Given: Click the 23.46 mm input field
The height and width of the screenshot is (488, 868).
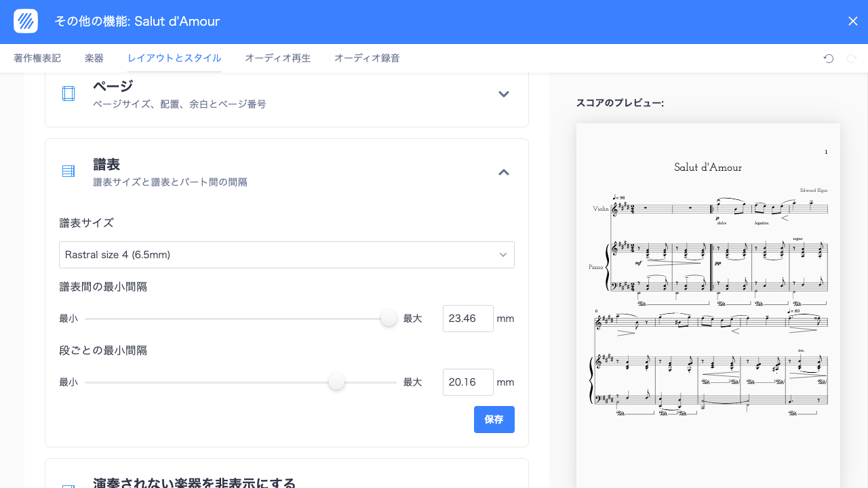Looking at the screenshot, I should coord(468,318).
